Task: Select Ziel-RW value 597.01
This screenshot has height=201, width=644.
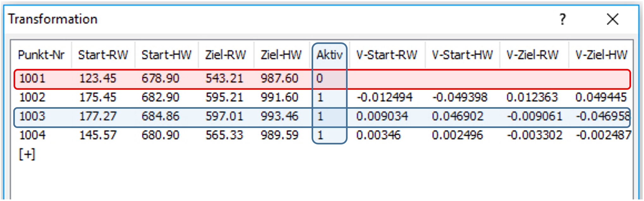Action: pyautogui.click(x=224, y=116)
